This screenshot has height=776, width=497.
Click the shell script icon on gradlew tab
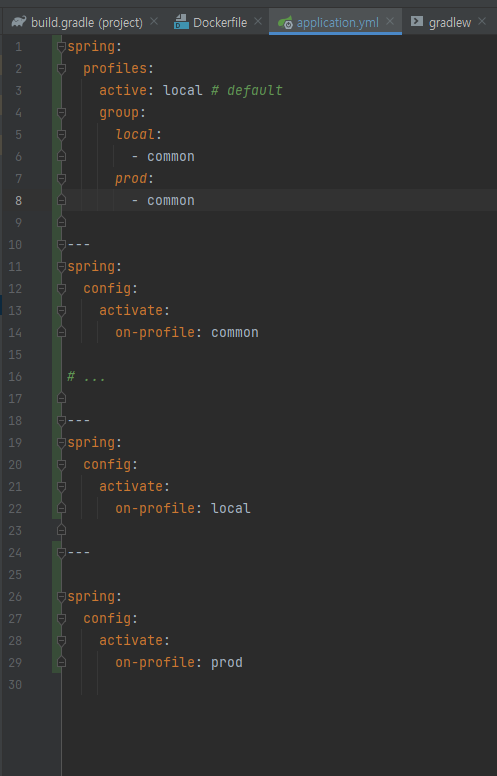[x=417, y=21]
